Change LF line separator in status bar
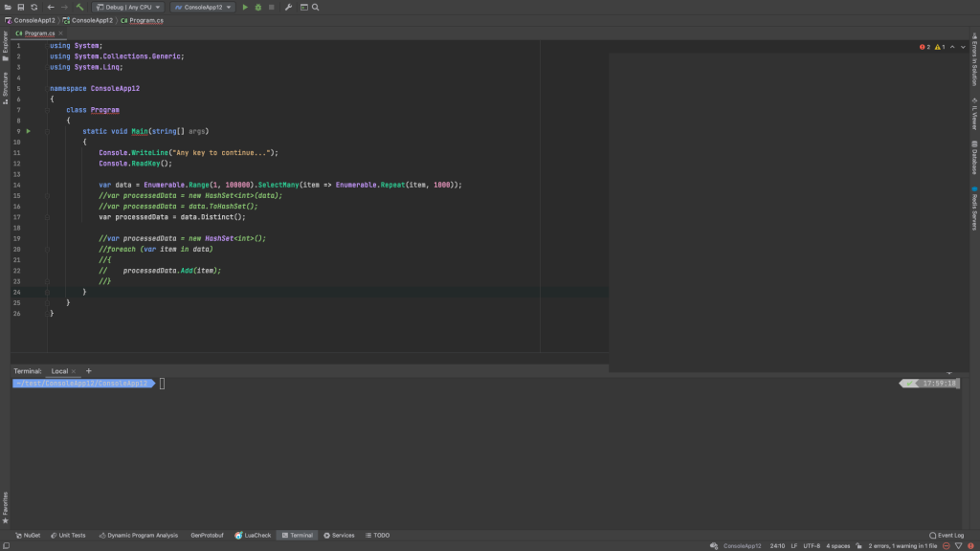980x551 pixels. [x=794, y=546]
